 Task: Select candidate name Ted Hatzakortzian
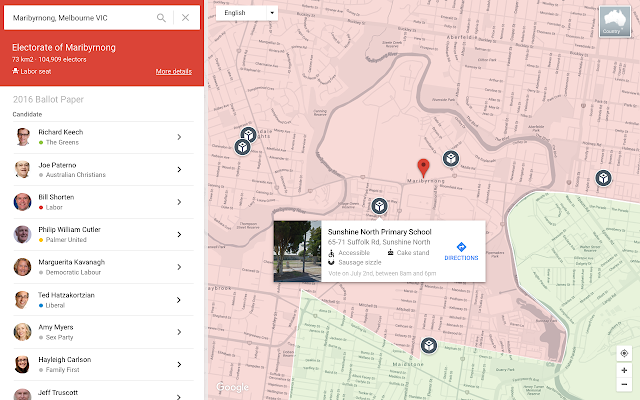(x=67, y=295)
